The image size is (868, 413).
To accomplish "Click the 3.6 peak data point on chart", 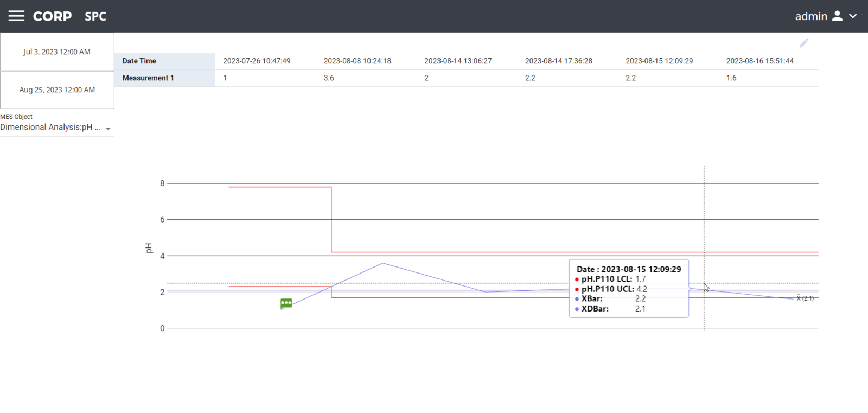I will click(383, 263).
